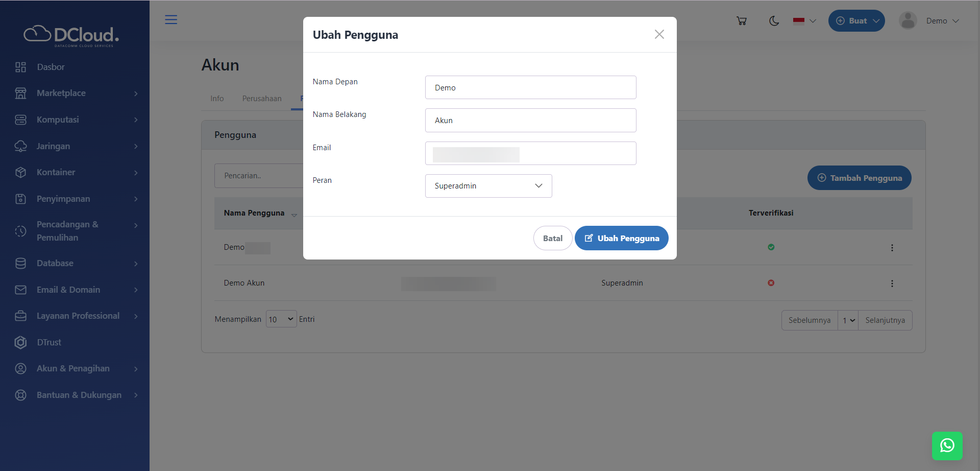The width and height of the screenshot is (980, 471).
Task: Toggle dark mode moon icon
Action: 774,21
